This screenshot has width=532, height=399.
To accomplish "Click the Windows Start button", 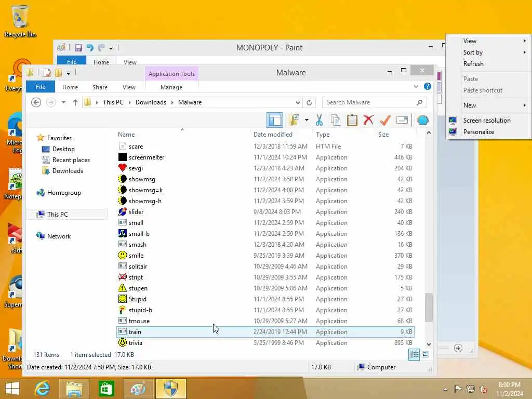I will [x=12, y=389].
